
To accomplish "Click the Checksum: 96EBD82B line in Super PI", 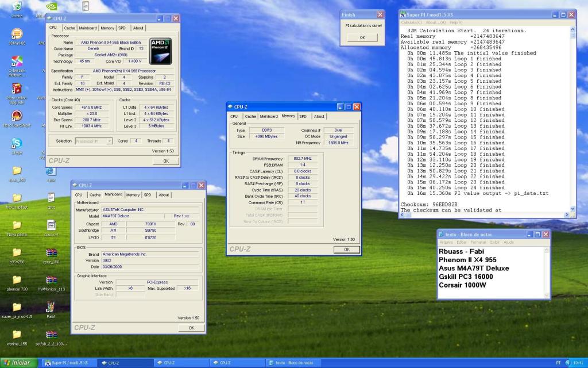I will click(x=428, y=205).
